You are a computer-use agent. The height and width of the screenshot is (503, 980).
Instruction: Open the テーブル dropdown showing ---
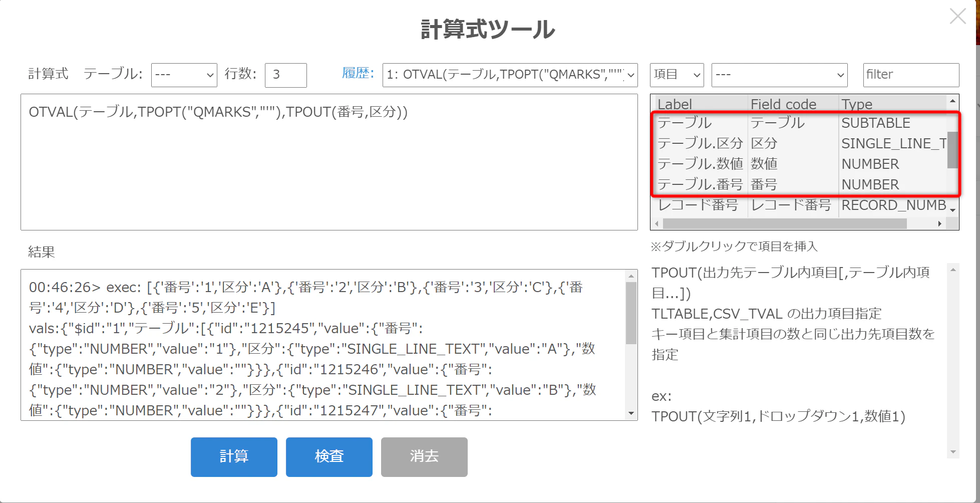click(x=184, y=75)
